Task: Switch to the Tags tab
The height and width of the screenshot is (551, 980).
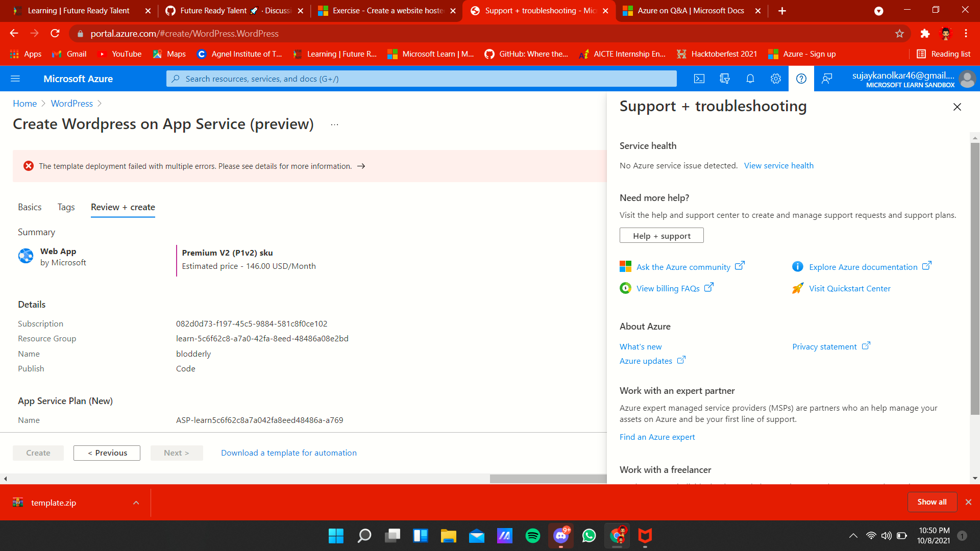Action: point(66,207)
